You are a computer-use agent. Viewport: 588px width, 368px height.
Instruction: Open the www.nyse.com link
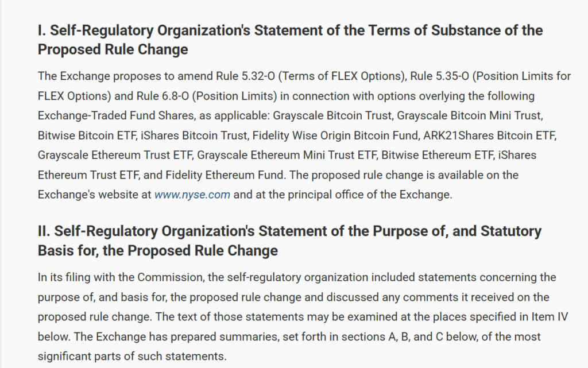coord(192,195)
